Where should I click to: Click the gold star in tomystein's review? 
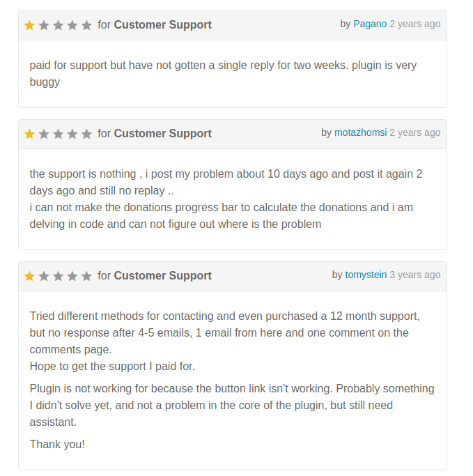pyautogui.click(x=29, y=276)
